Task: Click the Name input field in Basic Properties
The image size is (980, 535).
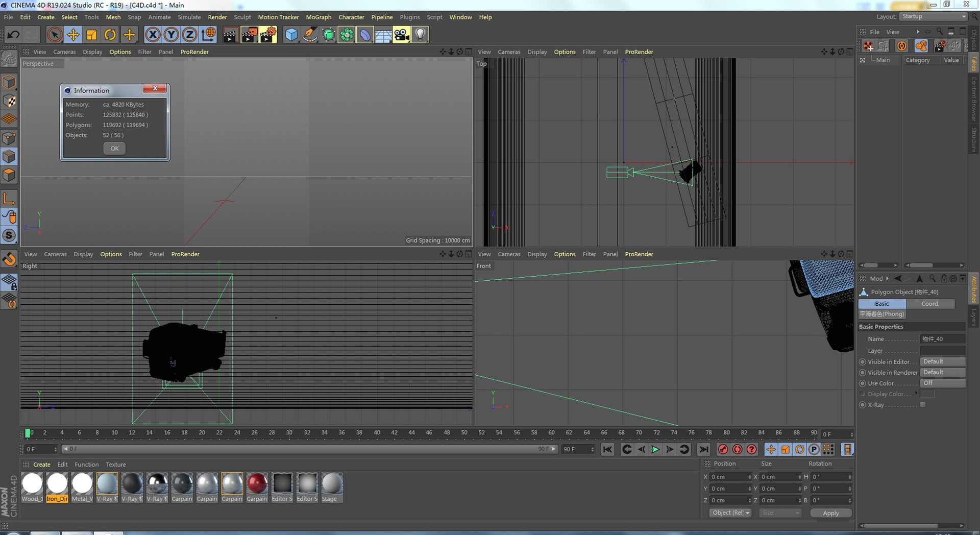Action: pyautogui.click(x=942, y=339)
